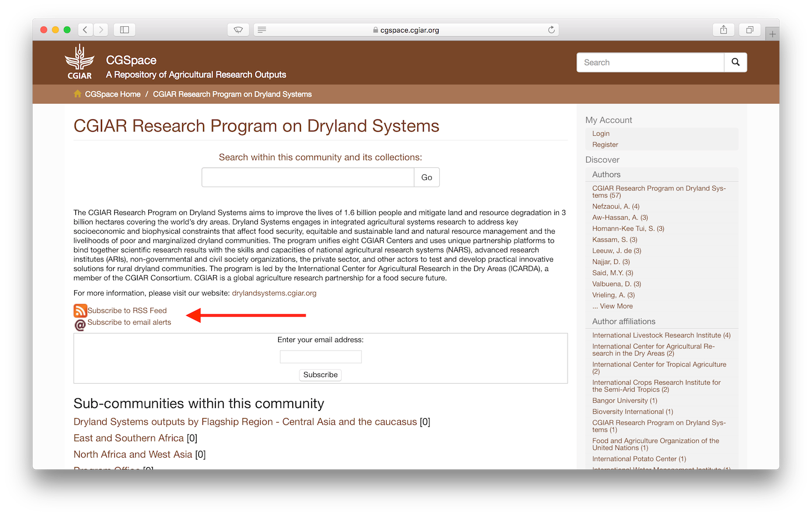Click the community search text field
Viewport: 812px width, 516px height.
pyautogui.click(x=308, y=177)
